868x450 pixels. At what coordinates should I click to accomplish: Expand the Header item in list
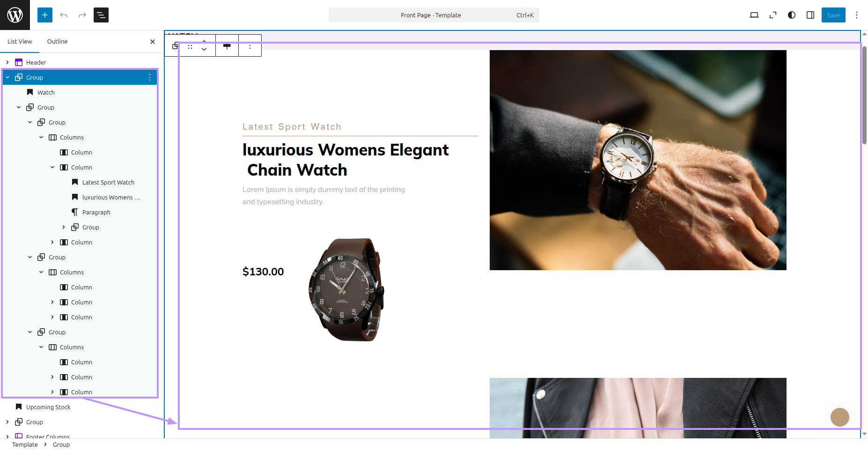(7, 62)
